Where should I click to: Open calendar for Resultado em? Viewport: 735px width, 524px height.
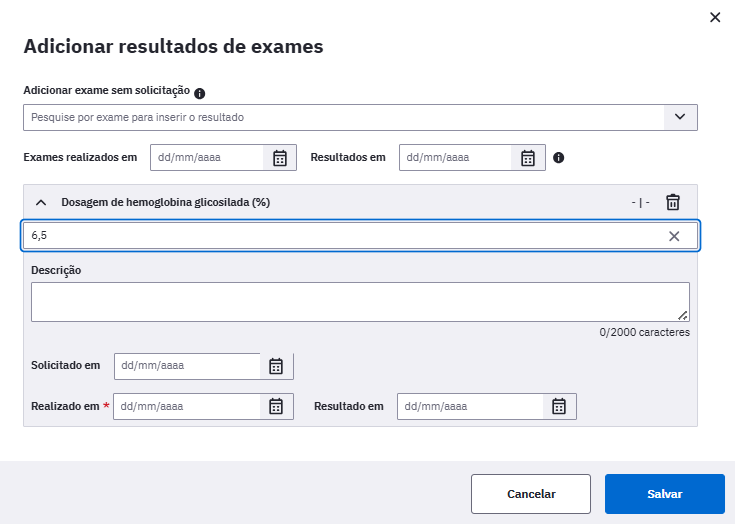[x=559, y=406]
